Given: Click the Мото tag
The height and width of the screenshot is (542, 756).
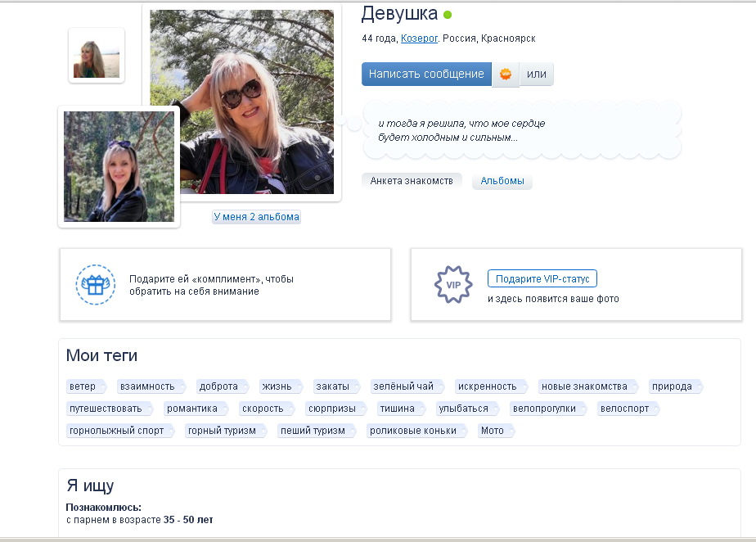Looking at the screenshot, I should click(496, 431).
